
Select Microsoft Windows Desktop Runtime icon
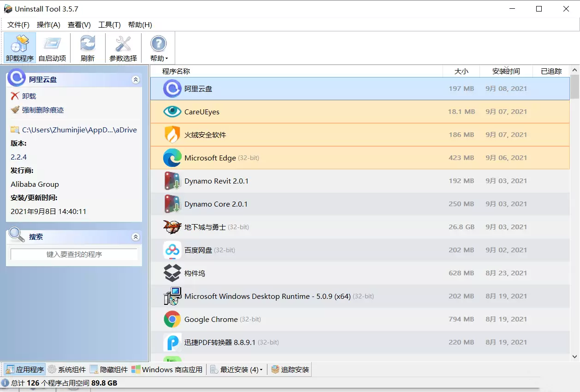tap(172, 296)
